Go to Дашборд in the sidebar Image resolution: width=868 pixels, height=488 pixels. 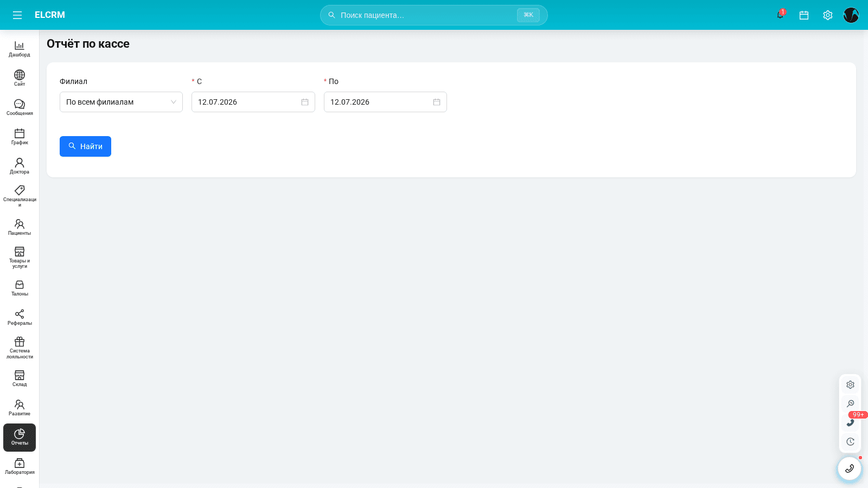(20, 49)
